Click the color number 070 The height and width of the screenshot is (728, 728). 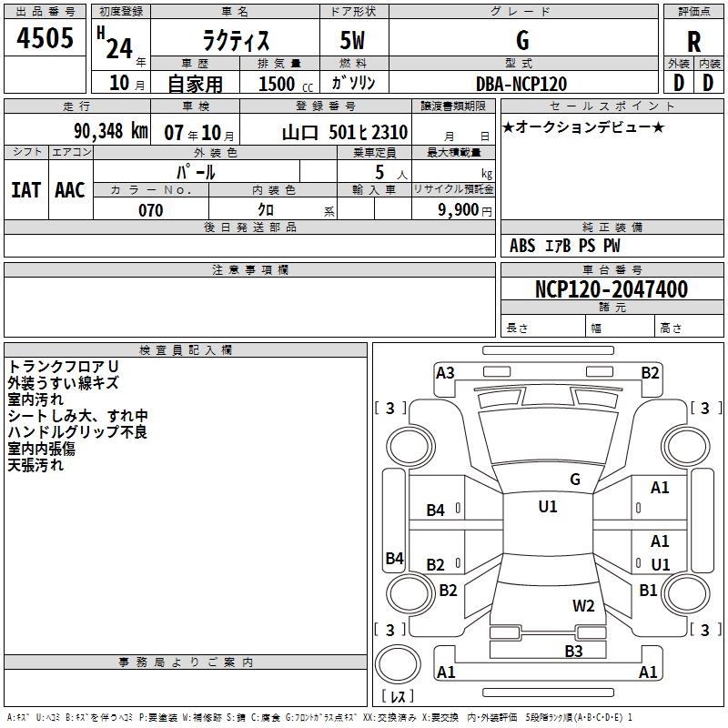(151, 210)
